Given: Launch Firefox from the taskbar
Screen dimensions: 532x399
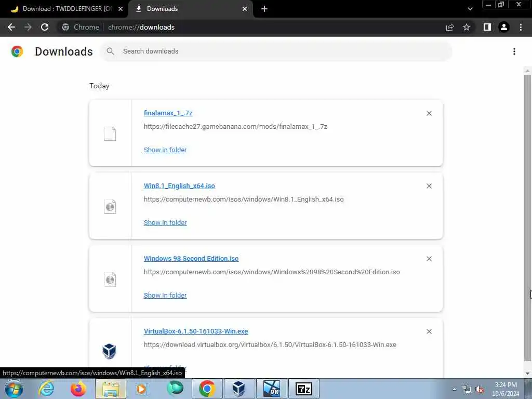Looking at the screenshot, I should (78, 389).
